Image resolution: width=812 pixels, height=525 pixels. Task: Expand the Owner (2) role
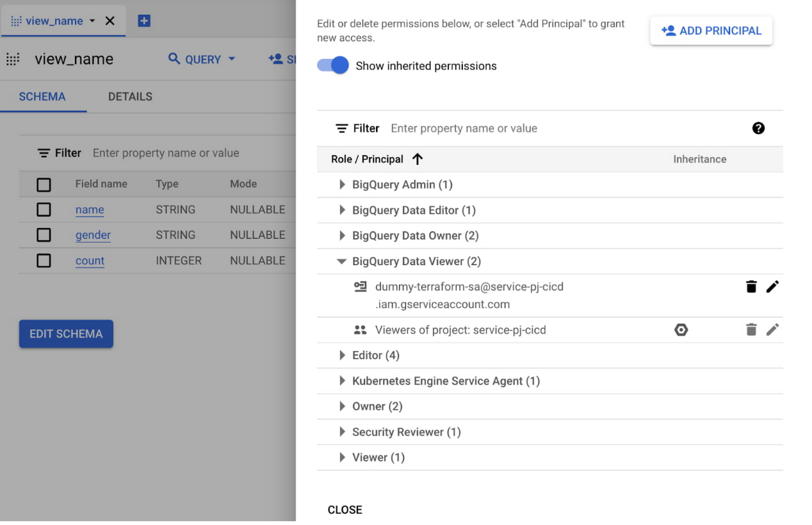point(342,406)
